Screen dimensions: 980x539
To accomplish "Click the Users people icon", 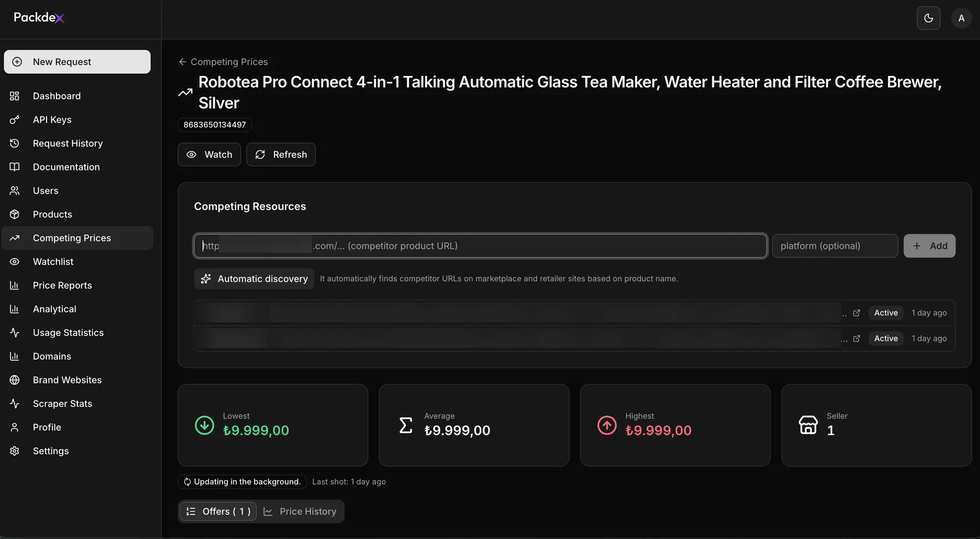I will [x=15, y=191].
